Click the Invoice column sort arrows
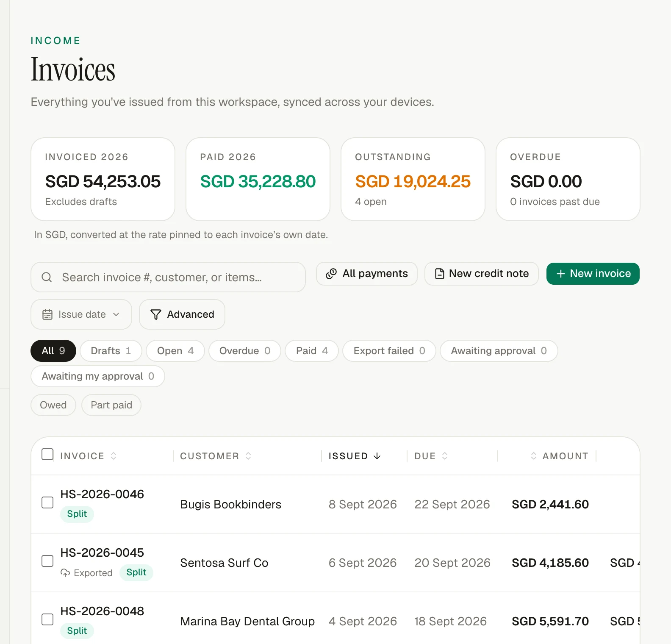 point(114,456)
